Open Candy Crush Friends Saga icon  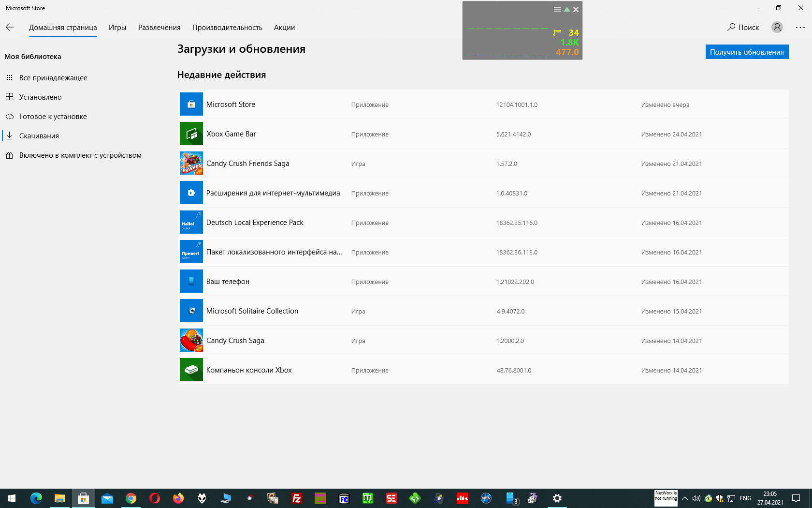click(x=191, y=163)
